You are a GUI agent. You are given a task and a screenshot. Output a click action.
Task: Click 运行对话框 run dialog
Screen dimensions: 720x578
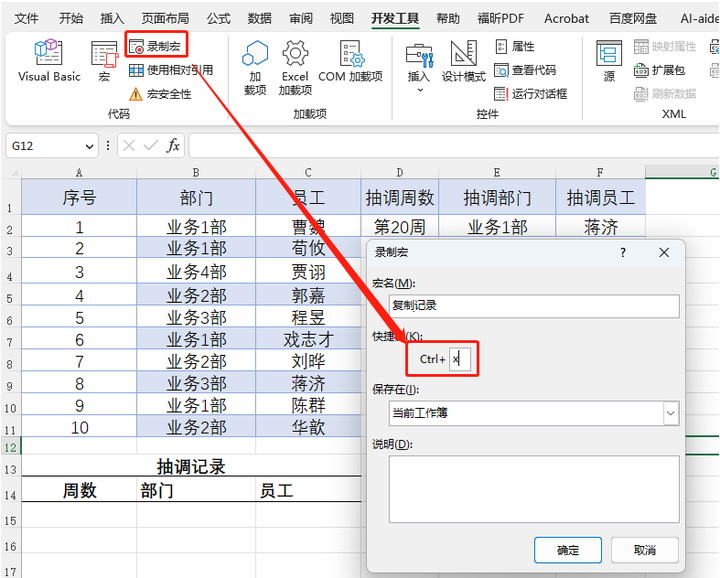531,94
